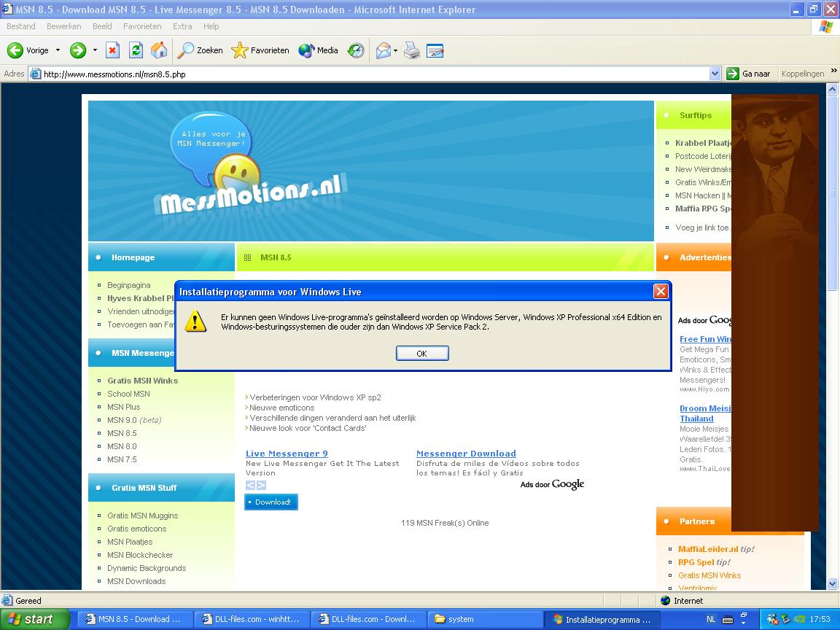Click the Stop loading red X icon

pos(112,50)
